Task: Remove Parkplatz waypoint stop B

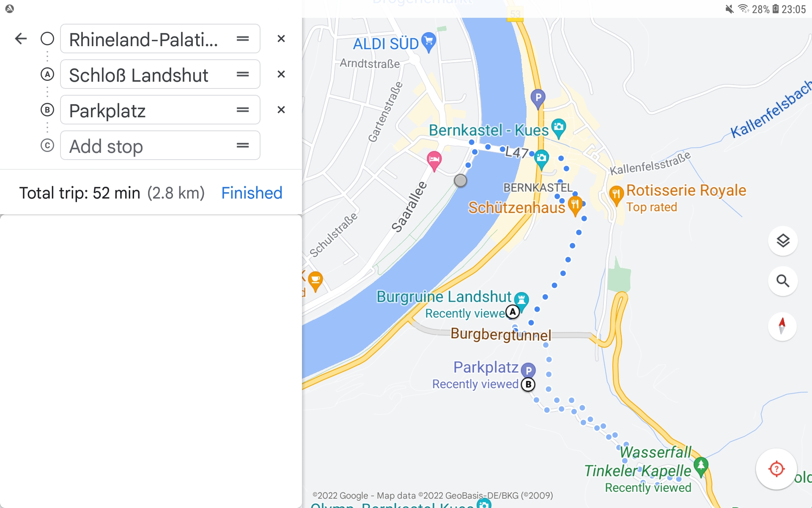Action: 281,110
